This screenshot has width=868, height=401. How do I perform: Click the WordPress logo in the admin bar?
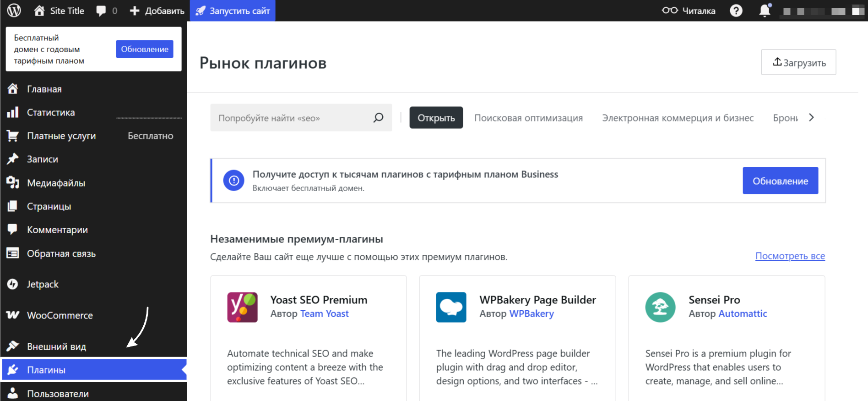(14, 10)
